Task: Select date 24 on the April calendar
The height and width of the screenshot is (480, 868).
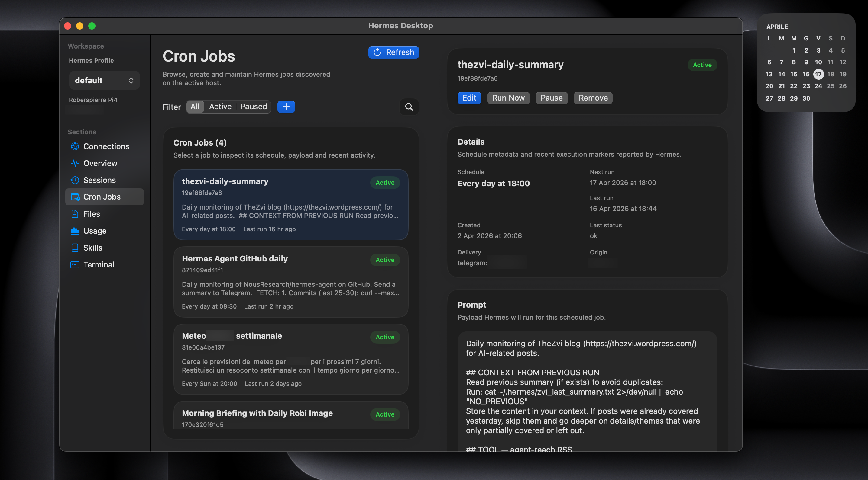Action: (x=818, y=86)
